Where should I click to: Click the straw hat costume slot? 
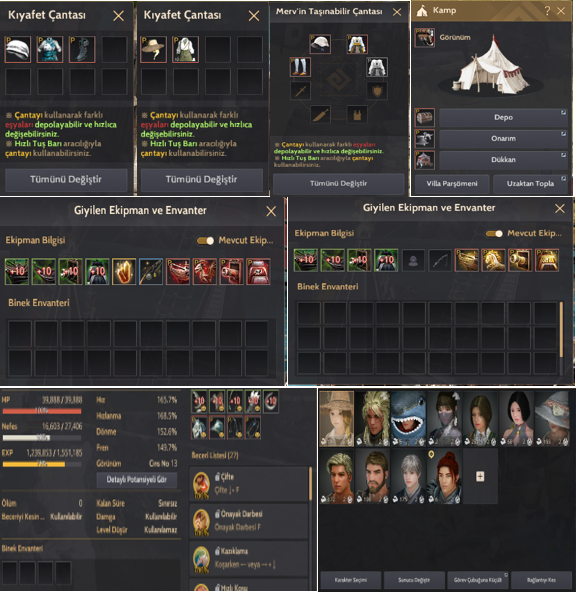(153, 49)
